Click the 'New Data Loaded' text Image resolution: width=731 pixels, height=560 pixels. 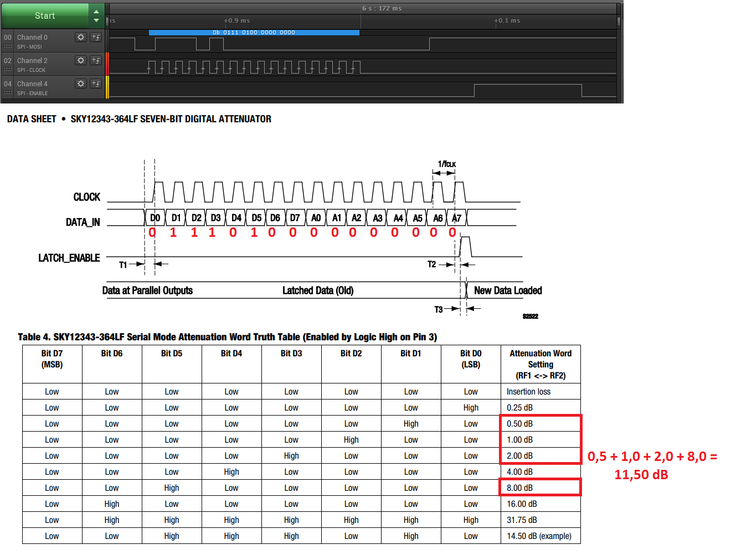[508, 291]
